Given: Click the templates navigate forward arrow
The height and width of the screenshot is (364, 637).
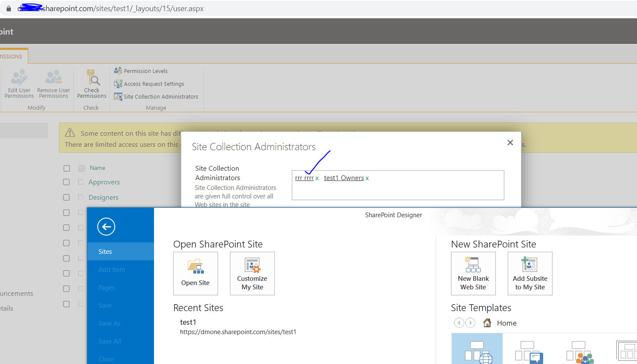Looking at the screenshot, I should point(470,323).
